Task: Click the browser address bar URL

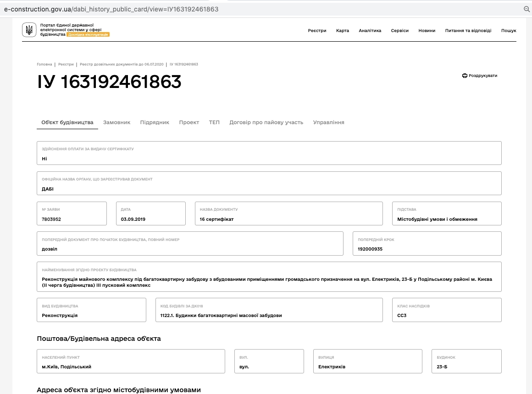Action: [x=111, y=9]
